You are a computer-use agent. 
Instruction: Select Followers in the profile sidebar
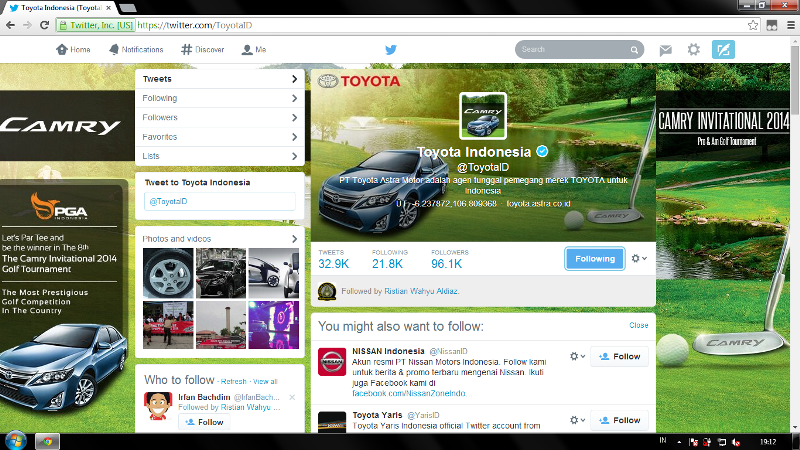point(220,118)
